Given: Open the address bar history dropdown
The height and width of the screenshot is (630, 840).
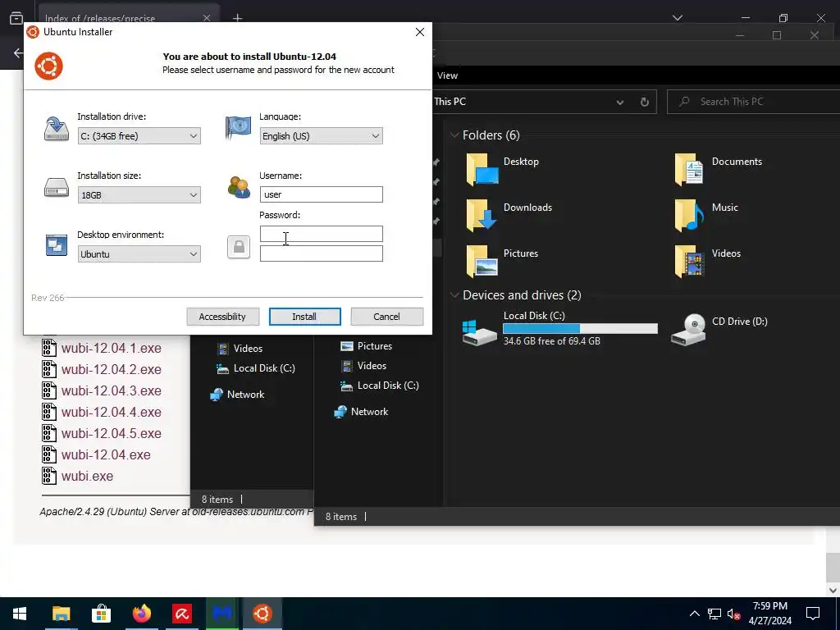Looking at the screenshot, I should click(x=620, y=102).
